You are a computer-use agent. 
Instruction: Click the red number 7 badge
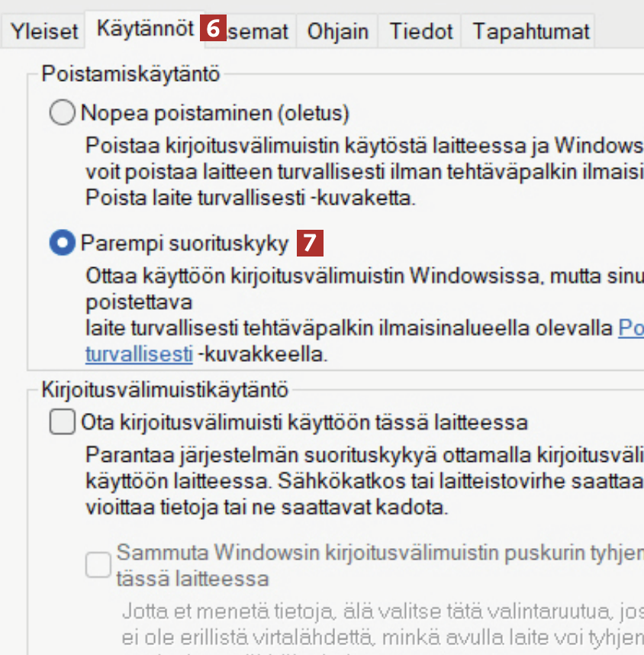[309, 244]
